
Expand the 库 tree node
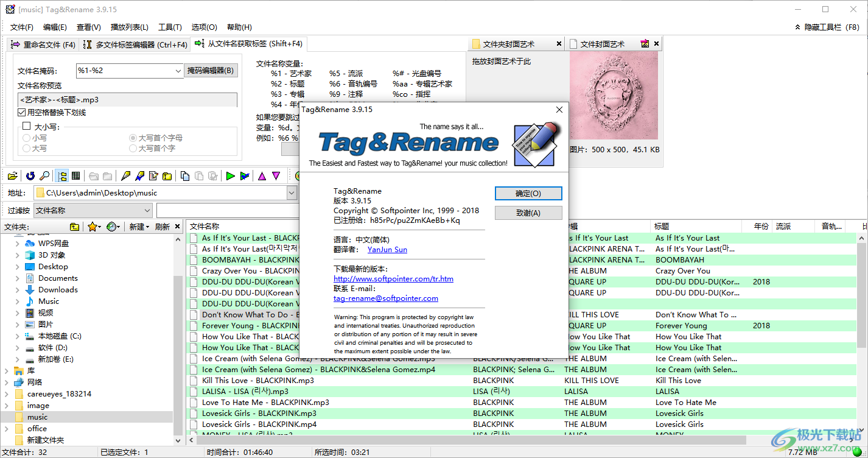pyautogui.click(x=7, y=371)
